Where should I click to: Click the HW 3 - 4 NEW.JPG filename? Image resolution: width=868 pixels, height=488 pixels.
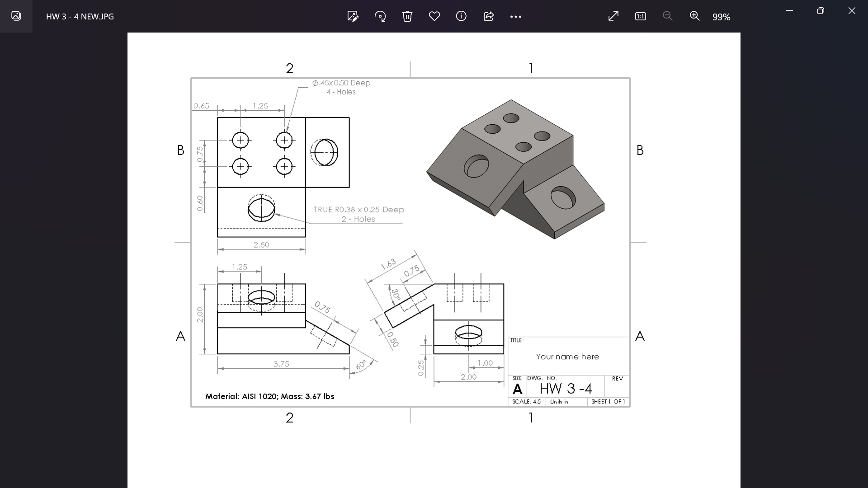[79, 17]
